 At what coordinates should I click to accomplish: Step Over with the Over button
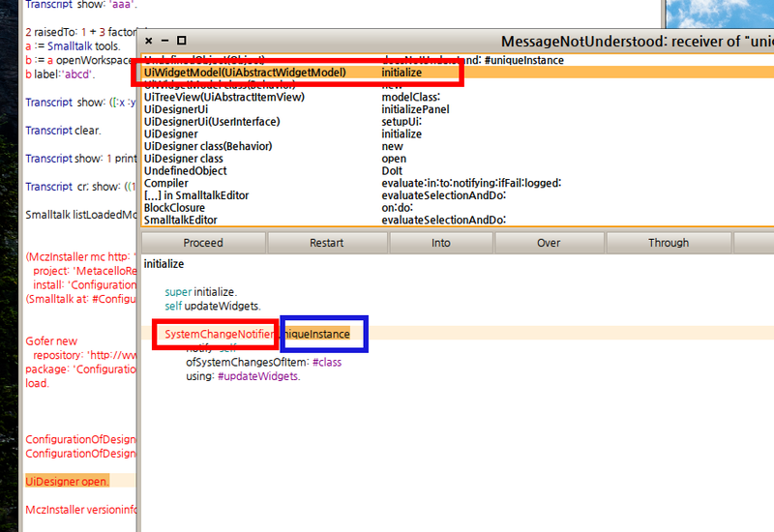549,243
